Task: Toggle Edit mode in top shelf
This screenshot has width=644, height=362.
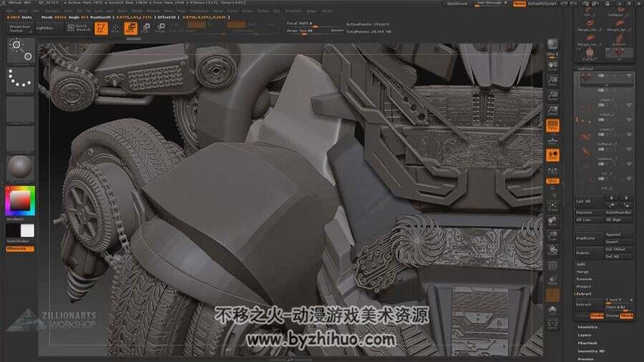Action: (x=101, y=28)
